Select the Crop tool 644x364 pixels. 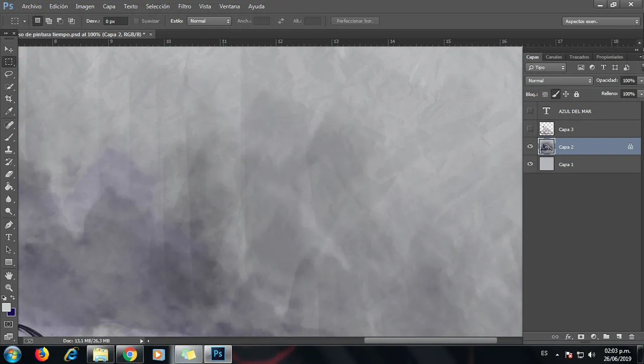(9, 99)
